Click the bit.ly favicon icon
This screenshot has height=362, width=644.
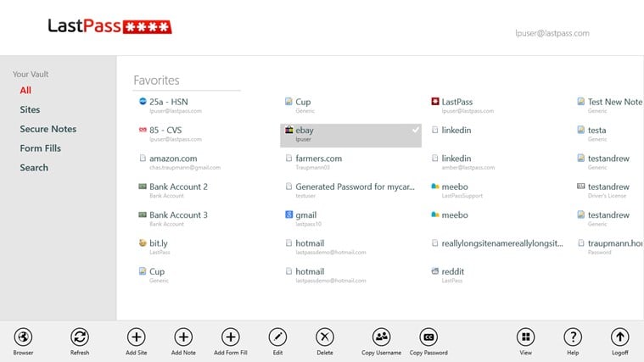tap(143, 242)
